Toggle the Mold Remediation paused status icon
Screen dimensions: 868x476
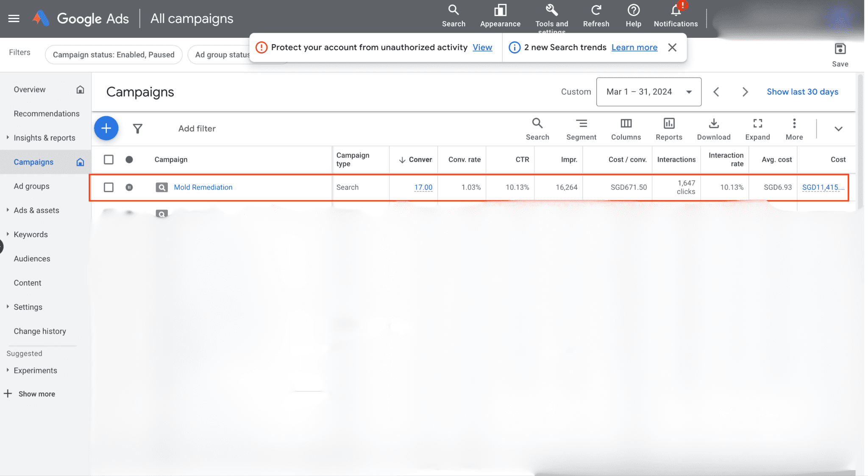tap(129, 187)
